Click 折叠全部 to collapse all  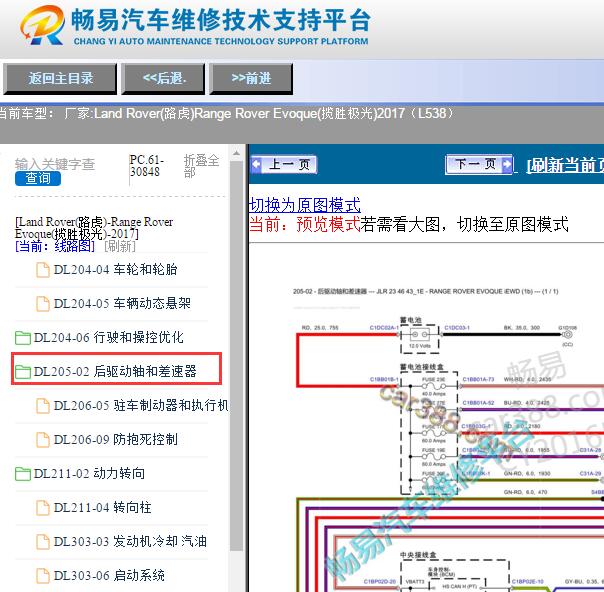[201, 166]
